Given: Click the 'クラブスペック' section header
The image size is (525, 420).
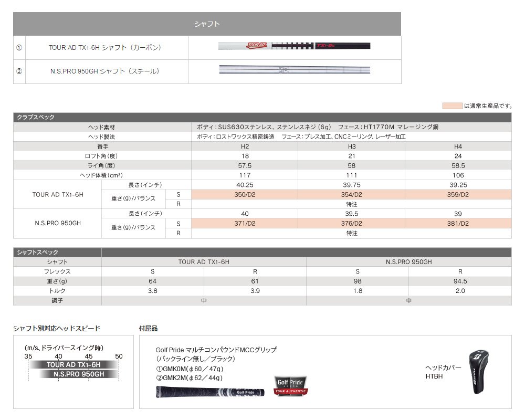Looking at the screenshot, I should point(36,117).
